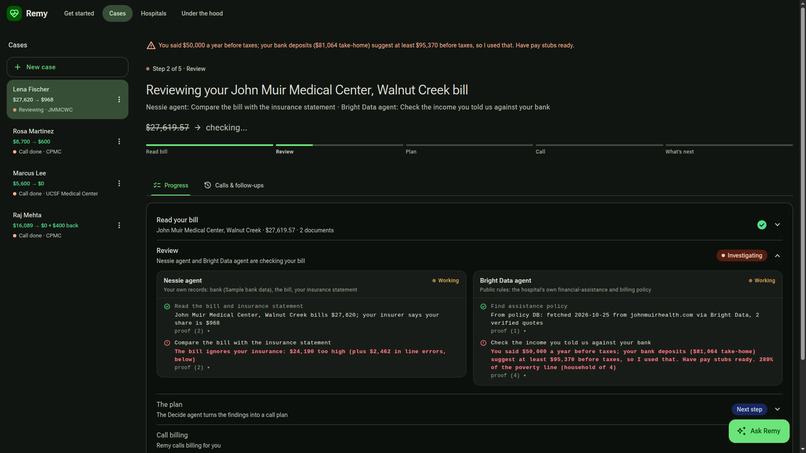This screenshot has width=806, height=453.
Task: Switch to the Progress tab
Action: [x=171, y=185]
